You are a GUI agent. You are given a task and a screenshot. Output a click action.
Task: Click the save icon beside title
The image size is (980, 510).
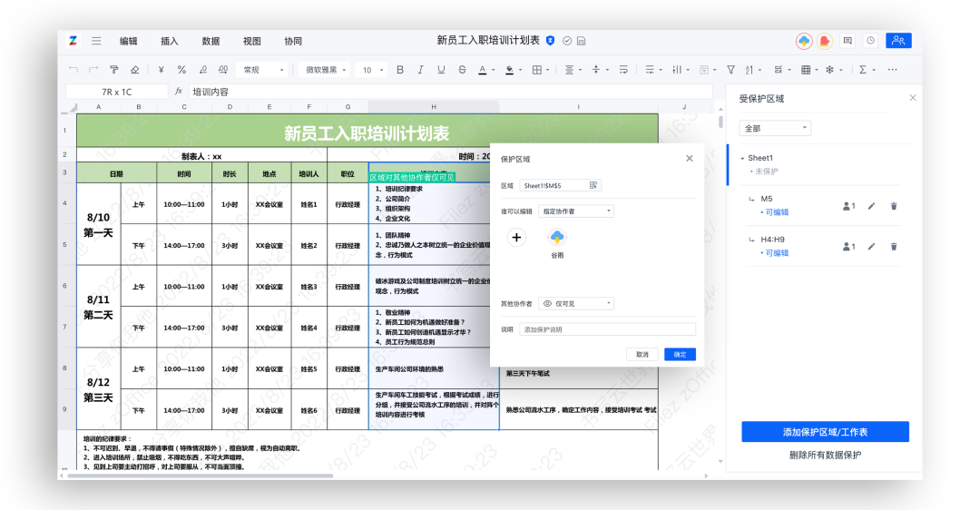[x=582, y=41]
